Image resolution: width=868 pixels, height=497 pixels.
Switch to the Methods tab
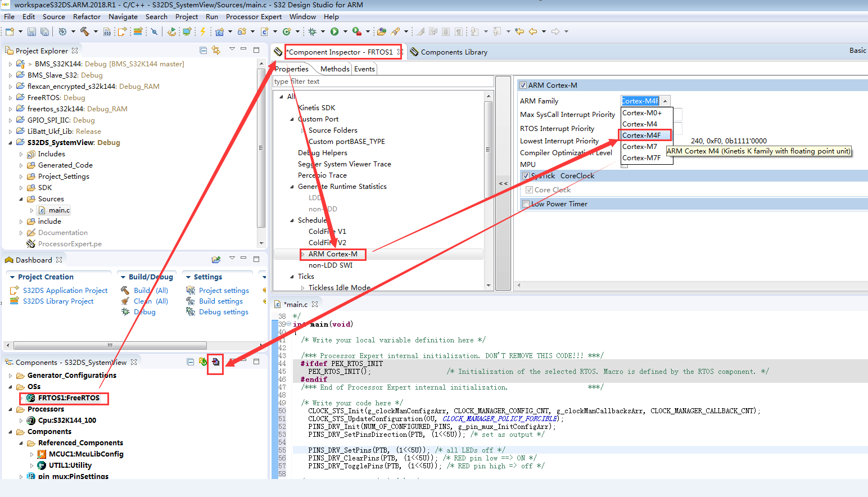point(334,68)
